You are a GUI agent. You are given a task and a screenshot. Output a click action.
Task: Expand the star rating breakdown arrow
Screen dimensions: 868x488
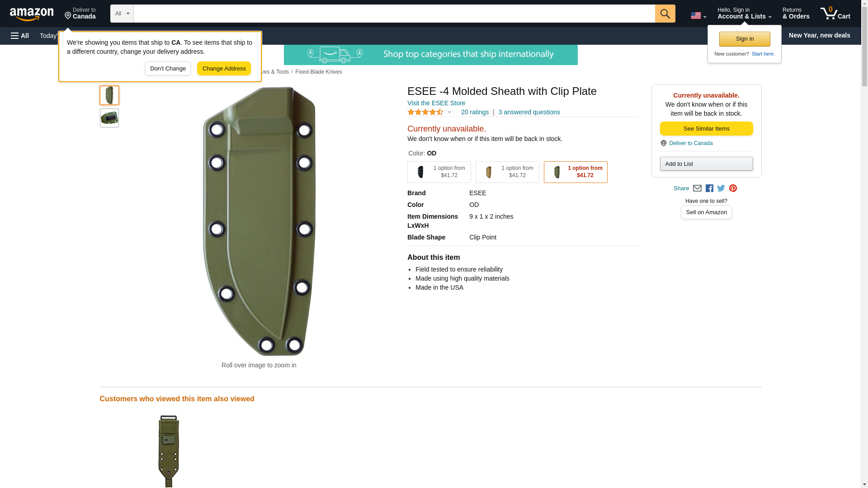tap(449, 112)
